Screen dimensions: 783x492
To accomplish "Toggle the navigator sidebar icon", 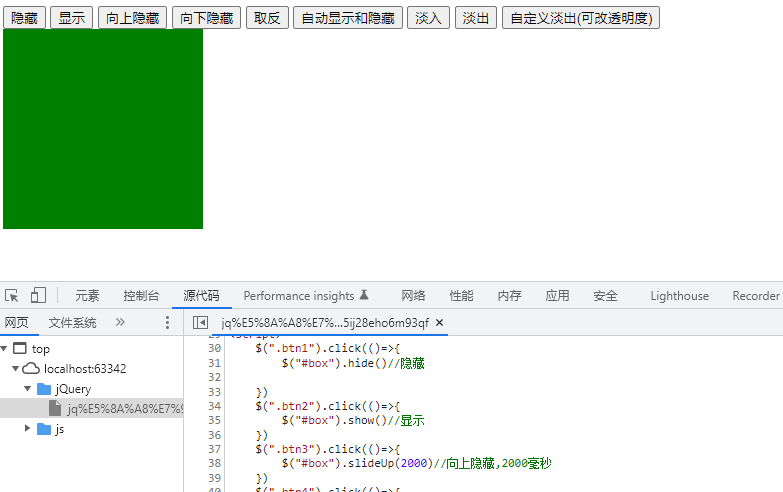I will pyautogui.click(x=200, y=323).
